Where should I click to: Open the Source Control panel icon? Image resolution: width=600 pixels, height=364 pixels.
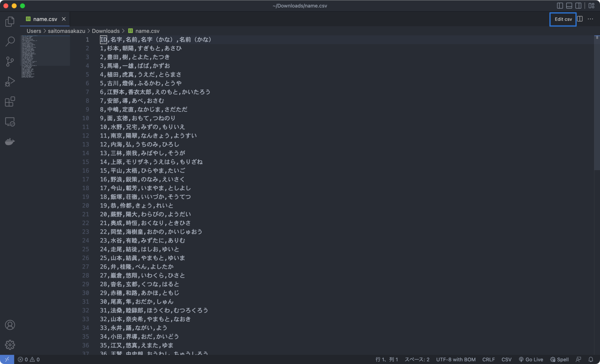[x=10, y=61]
